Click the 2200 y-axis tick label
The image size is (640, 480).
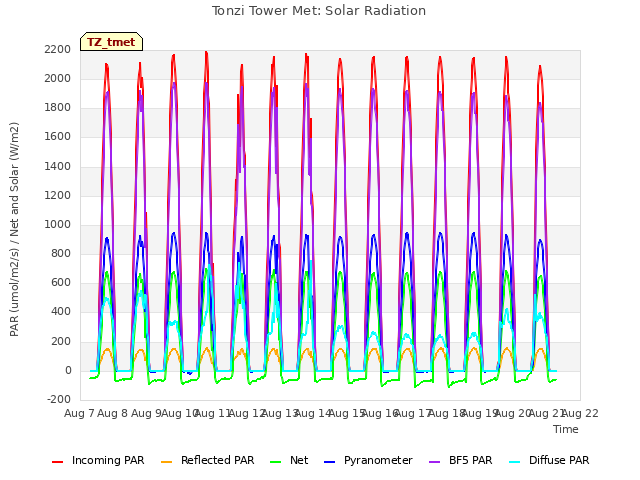point(58,49)
